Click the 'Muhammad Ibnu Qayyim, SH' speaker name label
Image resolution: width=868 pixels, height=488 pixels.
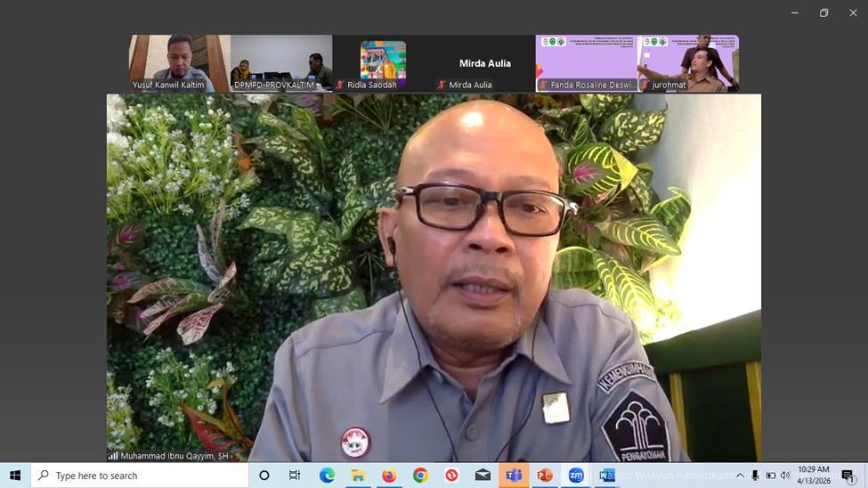(x=174, y=456)
